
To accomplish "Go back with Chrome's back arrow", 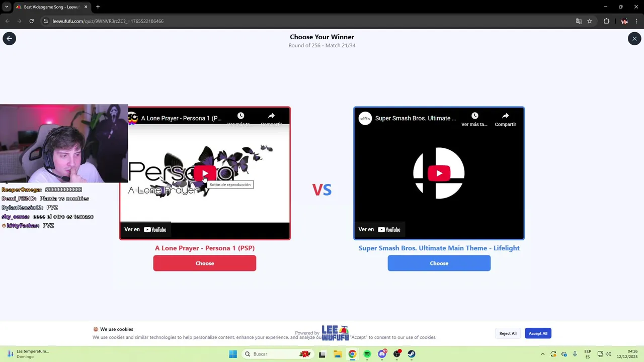I will tap(7, 21).
